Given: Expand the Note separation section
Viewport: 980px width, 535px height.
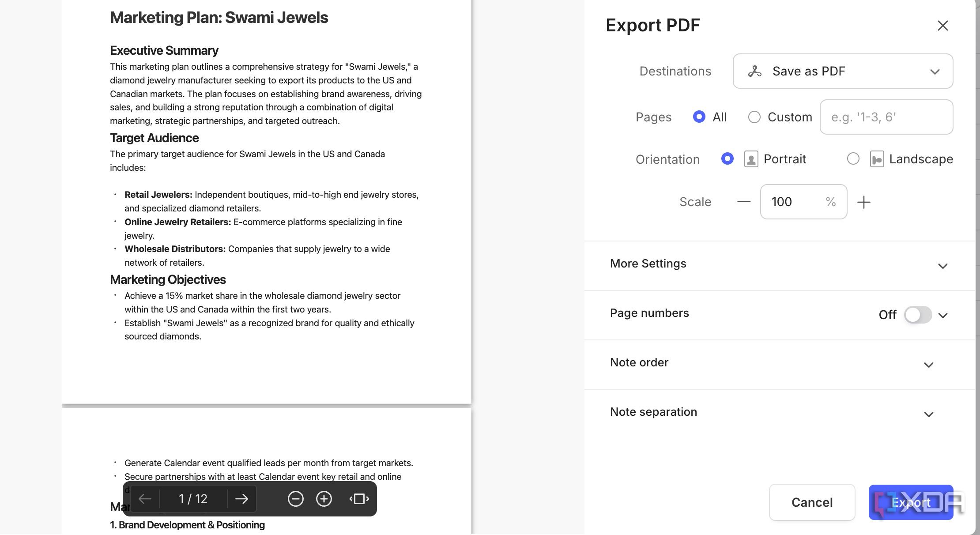Looking at the screenshot, I should 780,414.
